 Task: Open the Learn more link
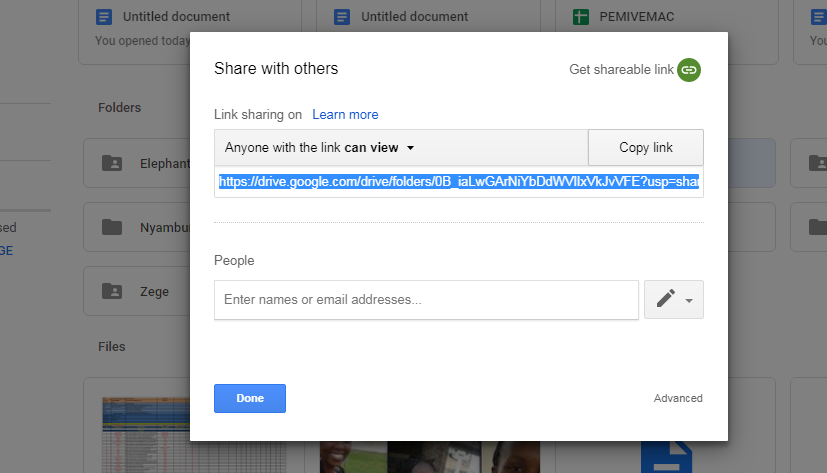(345, 115)
